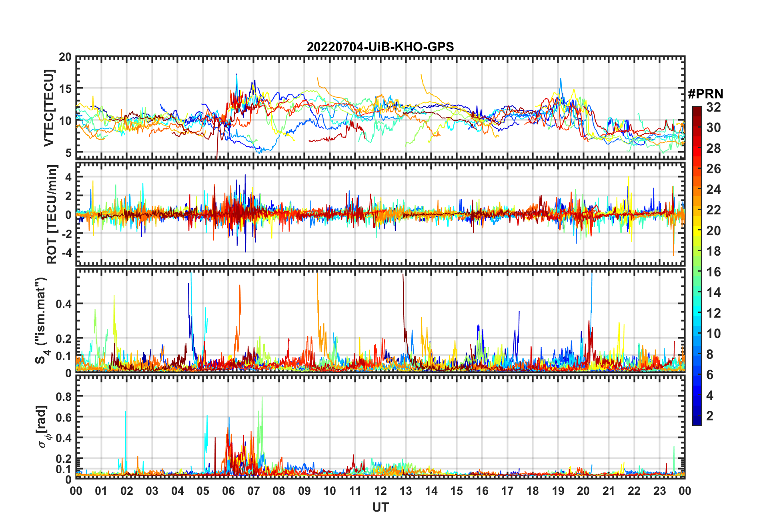The width and height of the screenshot is (761, 532).
Task: Click sigma phi y-axis tick label 0.6
Action: coord(64,418)
